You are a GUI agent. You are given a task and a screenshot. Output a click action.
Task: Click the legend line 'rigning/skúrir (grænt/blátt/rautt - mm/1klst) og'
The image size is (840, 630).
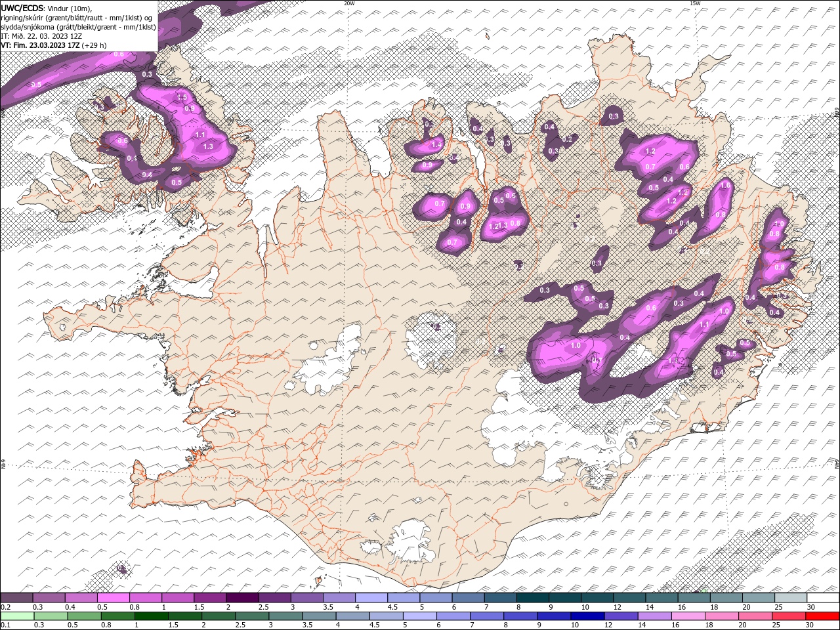(77, 17)
